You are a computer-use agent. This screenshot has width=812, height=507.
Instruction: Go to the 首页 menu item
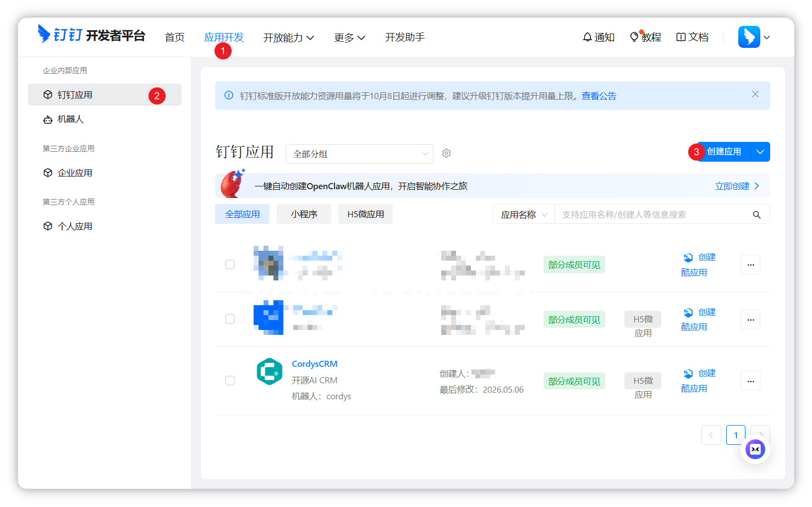pyautogui.click(x=174, y=37)
